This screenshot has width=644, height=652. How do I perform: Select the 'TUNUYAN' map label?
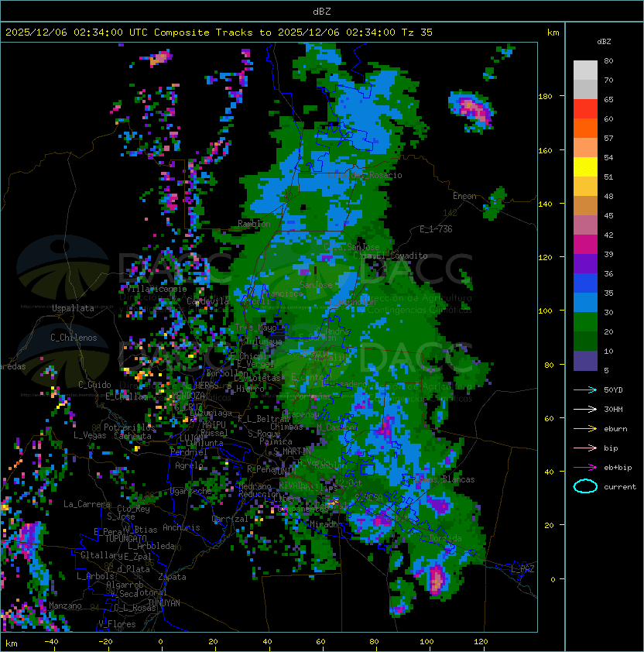[164, 603]
